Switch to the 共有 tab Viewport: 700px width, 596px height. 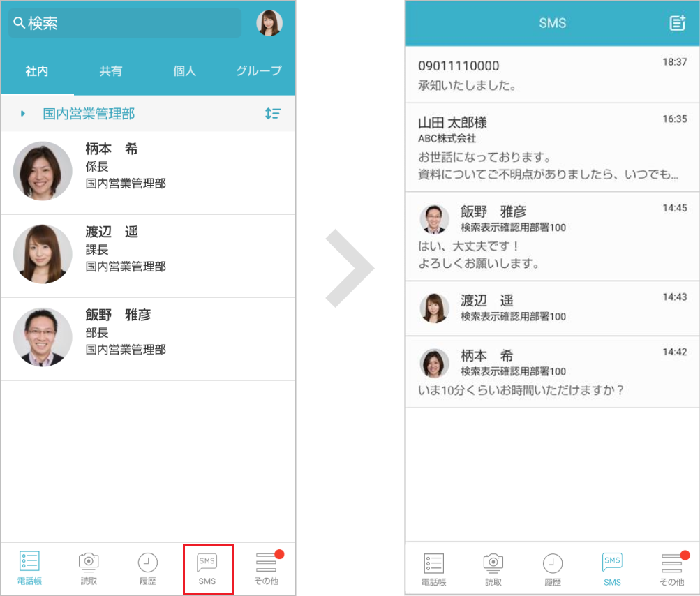click(111, 71)
